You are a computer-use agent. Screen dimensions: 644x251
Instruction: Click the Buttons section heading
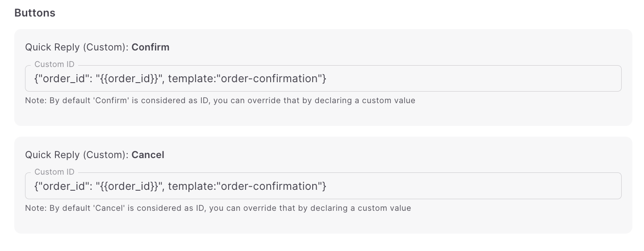35,13
